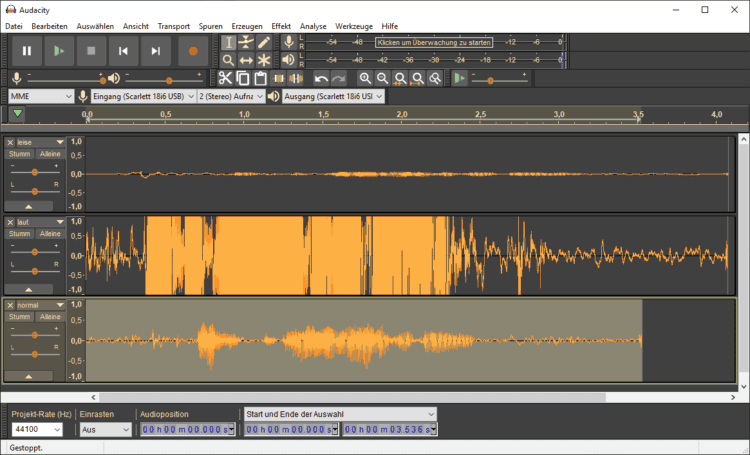Open Ausgang playback device dropdown
Viewport: 750px width, 455px height.
(x=333, y=96)
